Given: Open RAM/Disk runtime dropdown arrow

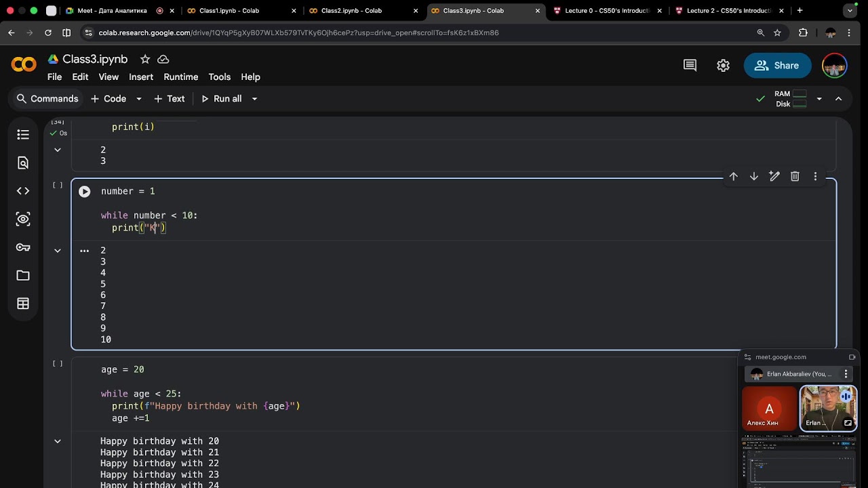Looking at the screenshot, I should pos(818,99).
